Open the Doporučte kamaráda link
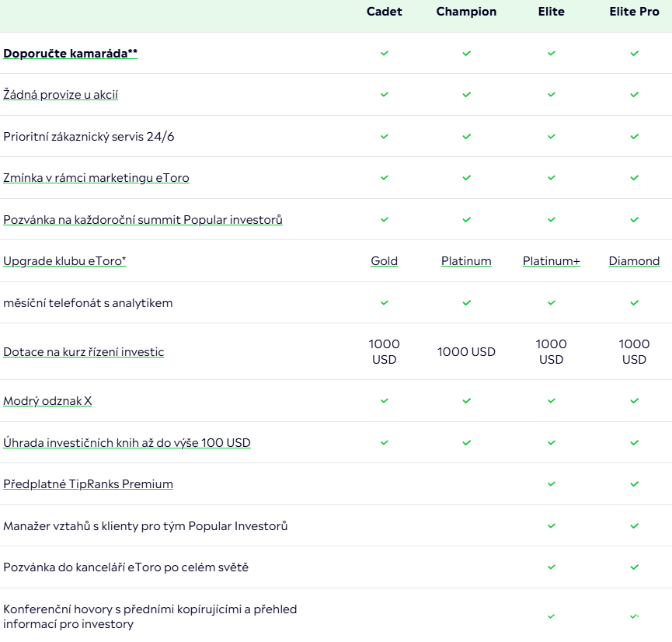This screenshot has width=672, height=642. point(70,54)
